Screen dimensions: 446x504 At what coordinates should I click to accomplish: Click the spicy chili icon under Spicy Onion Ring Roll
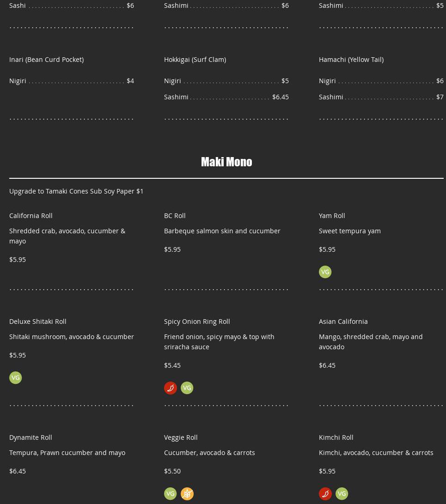tap(170, 388)
